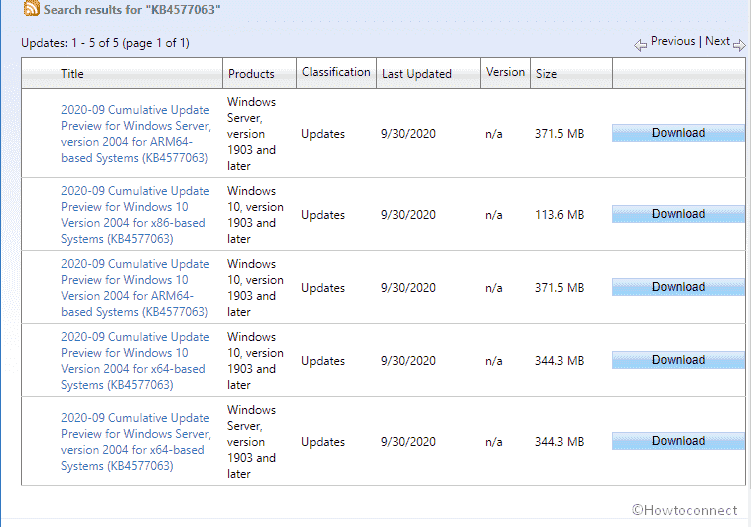Open Windows 10 x86-based update title link
Viewport: 751px width, 527px height.
pos(135,215)
